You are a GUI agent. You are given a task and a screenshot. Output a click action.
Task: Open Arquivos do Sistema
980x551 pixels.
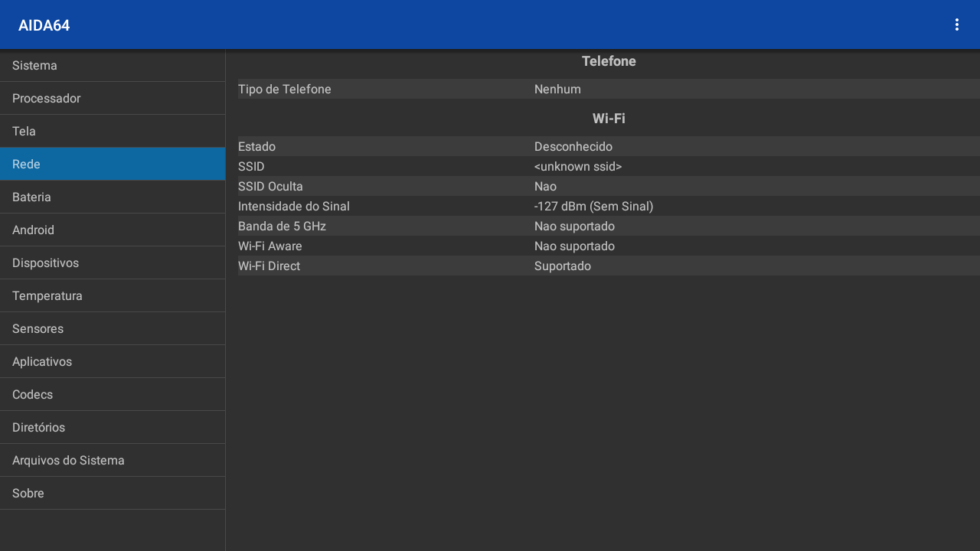tap(113, 461)
